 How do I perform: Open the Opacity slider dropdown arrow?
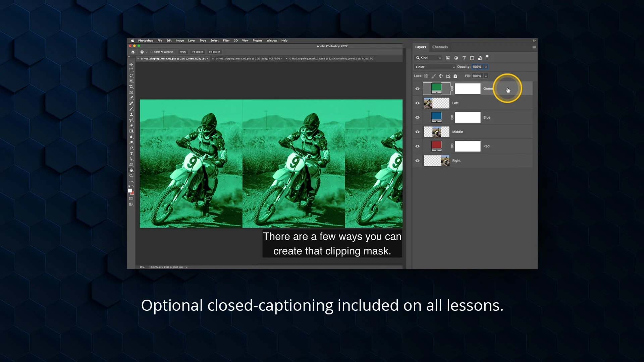486,67
